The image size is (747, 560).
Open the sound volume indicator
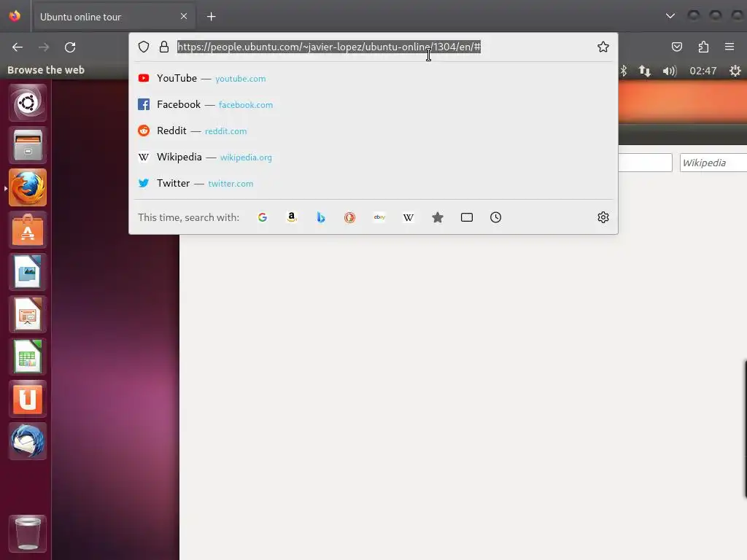670,71
